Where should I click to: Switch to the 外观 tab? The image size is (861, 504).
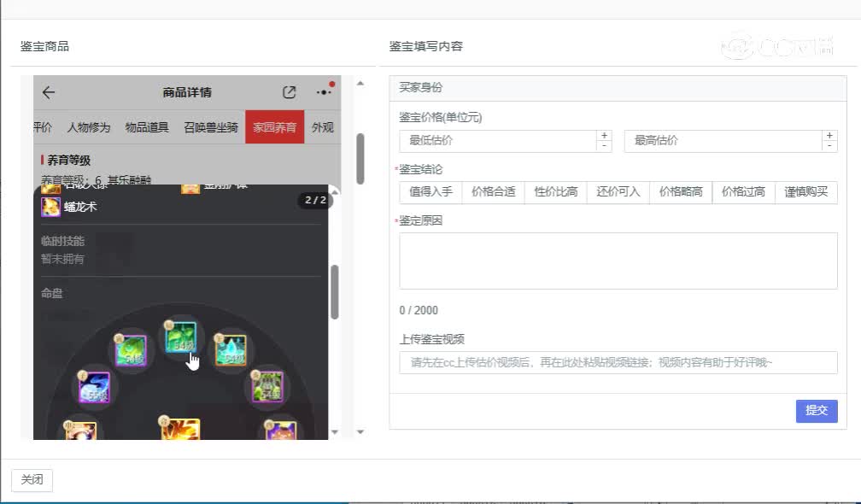(322, 127)
